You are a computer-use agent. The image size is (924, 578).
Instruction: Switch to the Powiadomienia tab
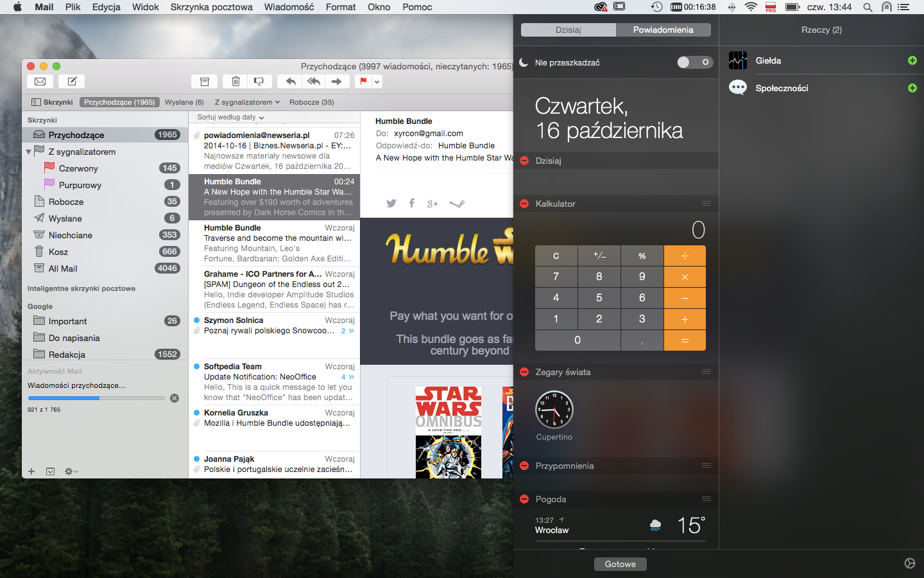tap(663, 30)
